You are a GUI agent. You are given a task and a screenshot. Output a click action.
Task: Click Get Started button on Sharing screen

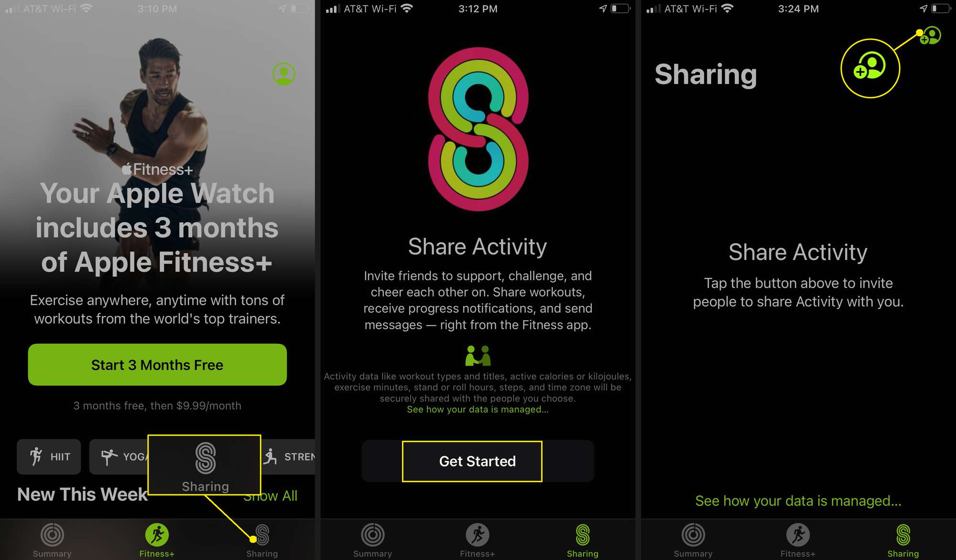pyautogui.click(x=477, y=461)
